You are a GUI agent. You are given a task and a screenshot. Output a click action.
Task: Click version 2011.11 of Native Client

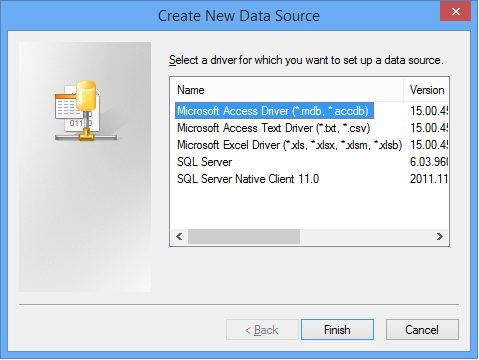tap(429, 179)
